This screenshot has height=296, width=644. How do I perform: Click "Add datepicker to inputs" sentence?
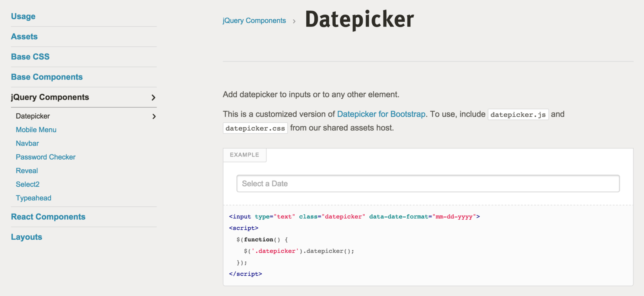tap(311, 95)
